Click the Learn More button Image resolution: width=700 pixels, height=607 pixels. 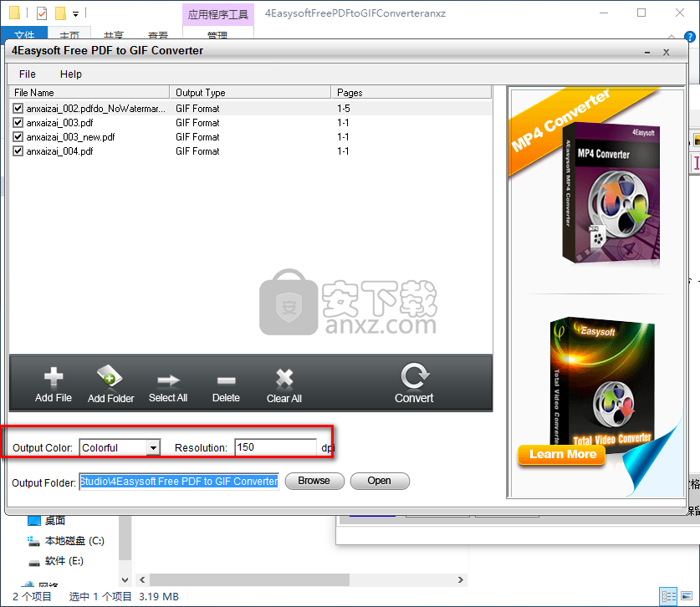[x=563, y=454]
